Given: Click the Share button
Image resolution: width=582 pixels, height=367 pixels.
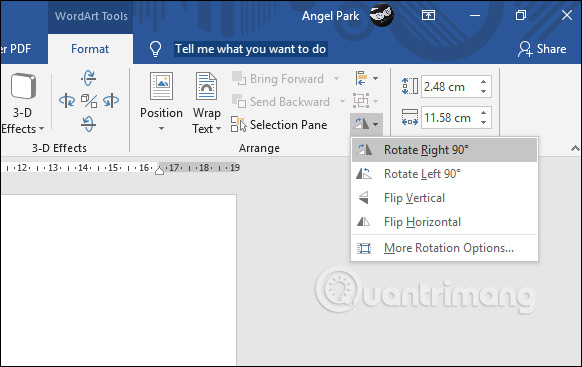Looking at the screenshot, I should click(x=542, y=49).
